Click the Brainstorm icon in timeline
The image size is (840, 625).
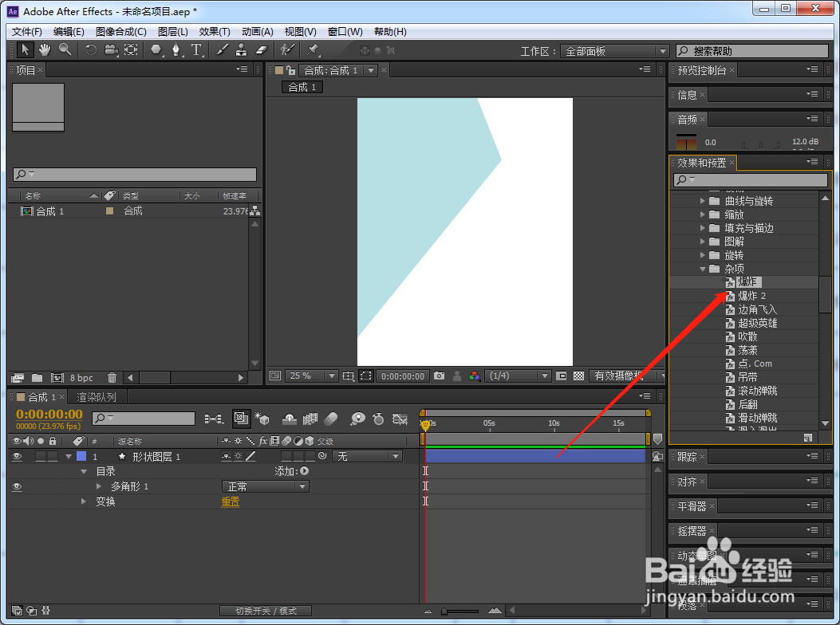(x=357, y=419)
